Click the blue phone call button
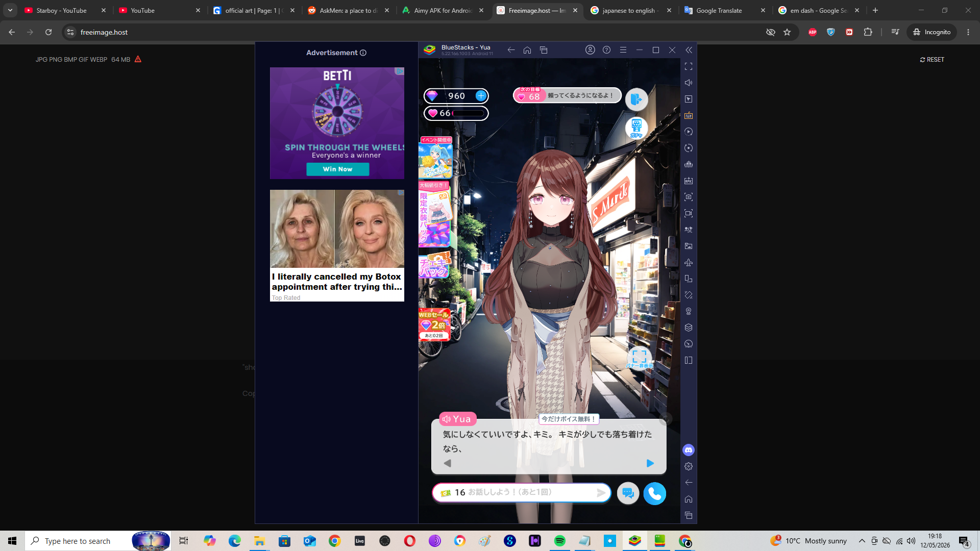The height and width of the screenshot is (551, 980). coord(654,493)
